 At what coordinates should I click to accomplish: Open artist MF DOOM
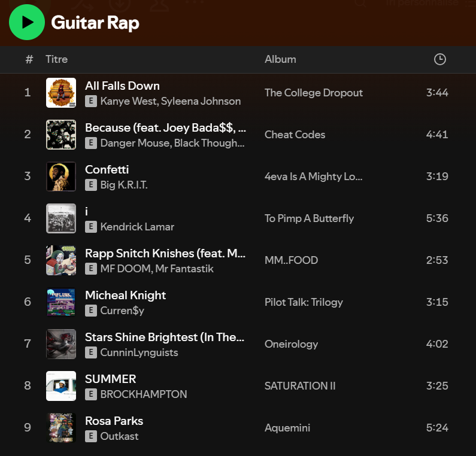pyautogui.click(x=126, y=269)
